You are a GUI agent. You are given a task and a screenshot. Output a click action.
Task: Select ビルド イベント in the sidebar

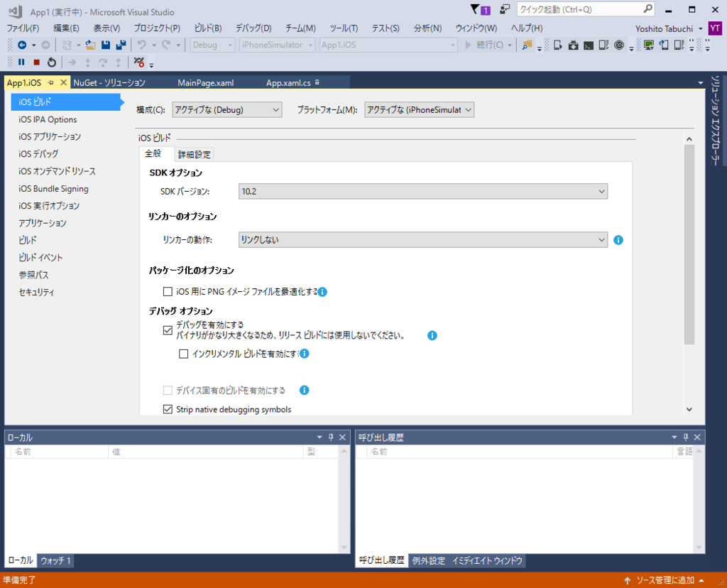40,257
